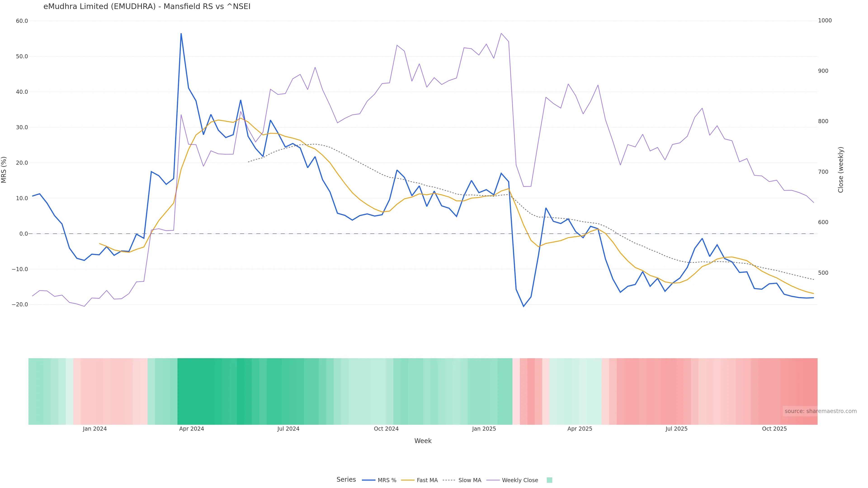Select the Apr 2025 x-axis tick label
The width and height of the screenshot is (868, 488).
[x=580, y=429]
